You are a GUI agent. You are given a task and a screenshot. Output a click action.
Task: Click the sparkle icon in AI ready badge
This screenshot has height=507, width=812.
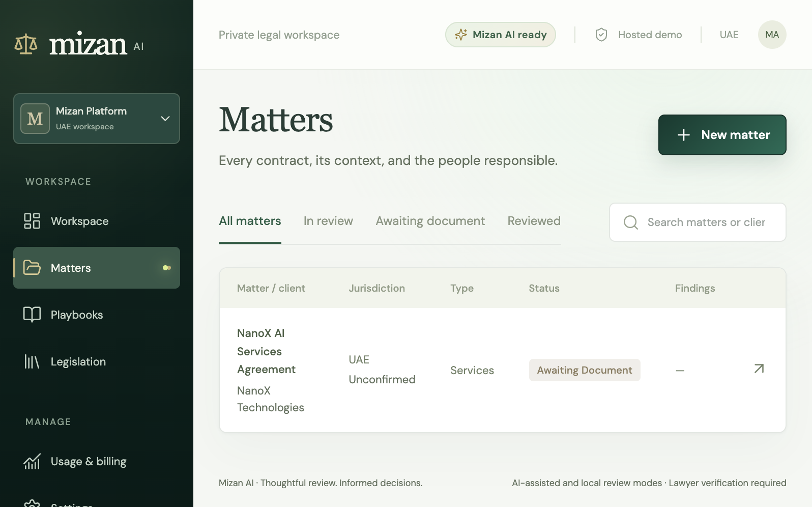(x=461, y=35)
